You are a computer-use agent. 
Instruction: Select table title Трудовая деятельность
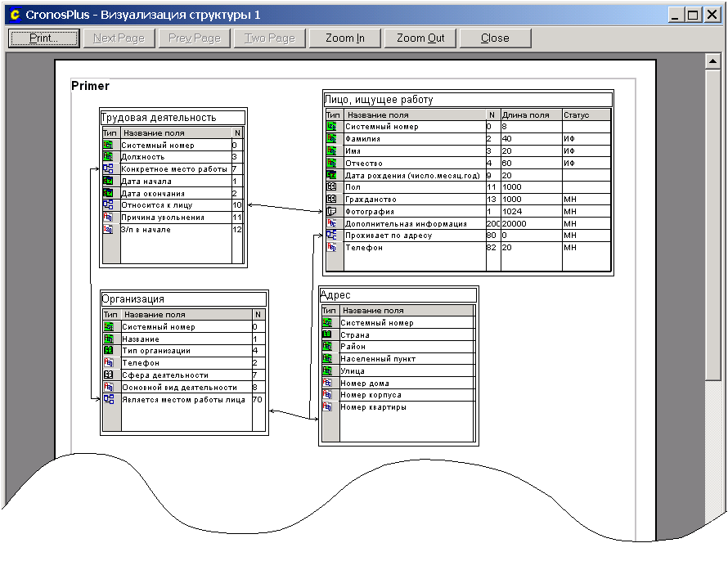[x=159, y=118]
